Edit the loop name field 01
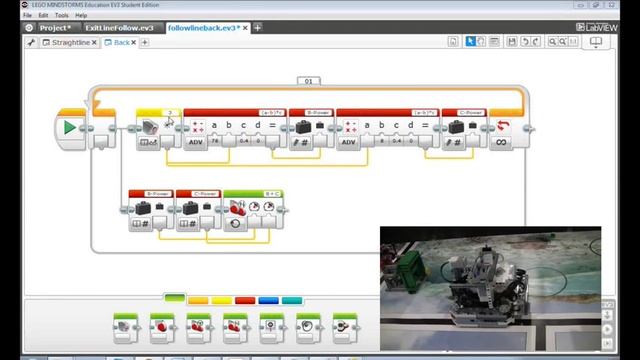Screen dimensions: 640x360 coord(309,81)
